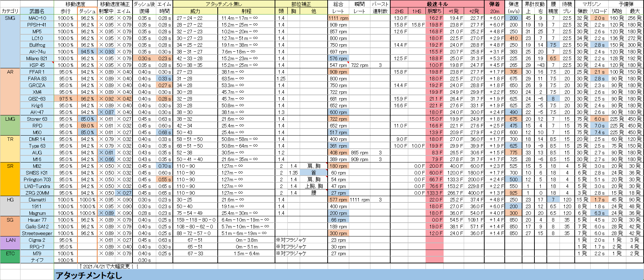Viewport: 644px width, 280px height.
Task: Click the 予備弾 header cell
Action: (x=626, y=4)
